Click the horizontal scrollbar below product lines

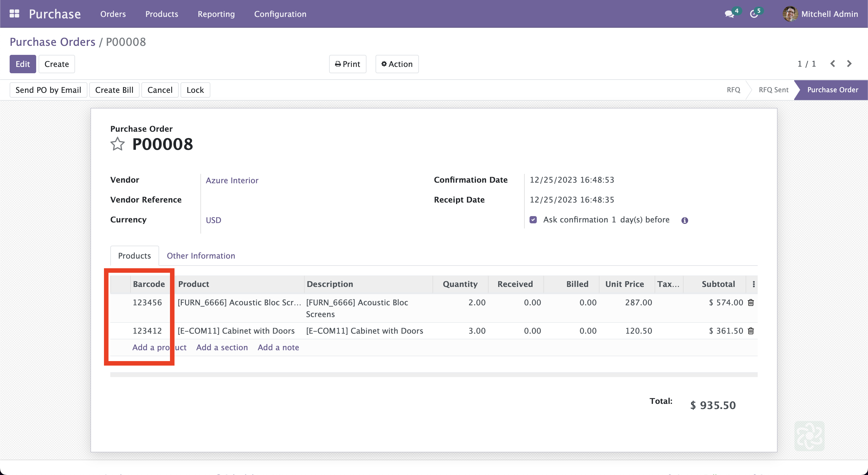point(433,375)
